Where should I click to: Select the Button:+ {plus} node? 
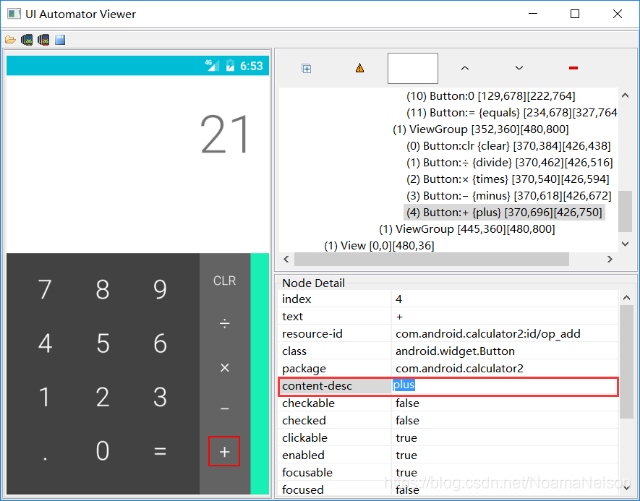(x=504, y=212)
